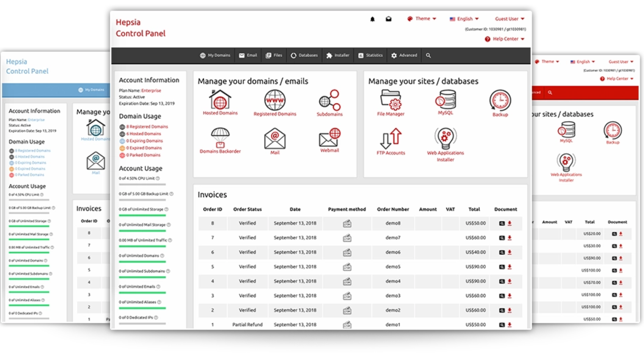Screen dimensions: 644x362
Task: Open the Subdomains icon
Action: tap(330, 100)
